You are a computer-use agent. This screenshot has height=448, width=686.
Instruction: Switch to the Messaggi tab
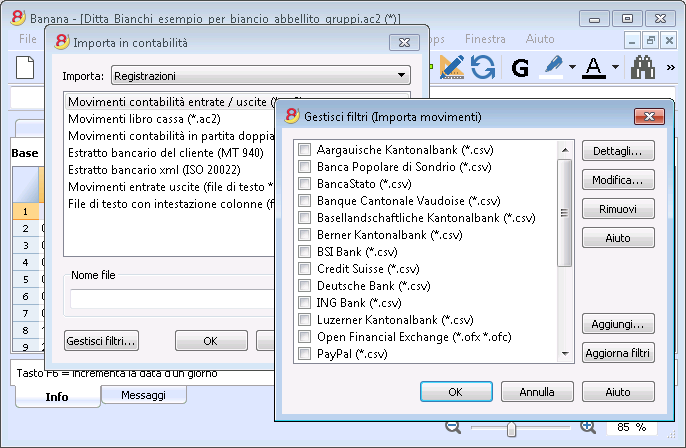coord(144,395)
